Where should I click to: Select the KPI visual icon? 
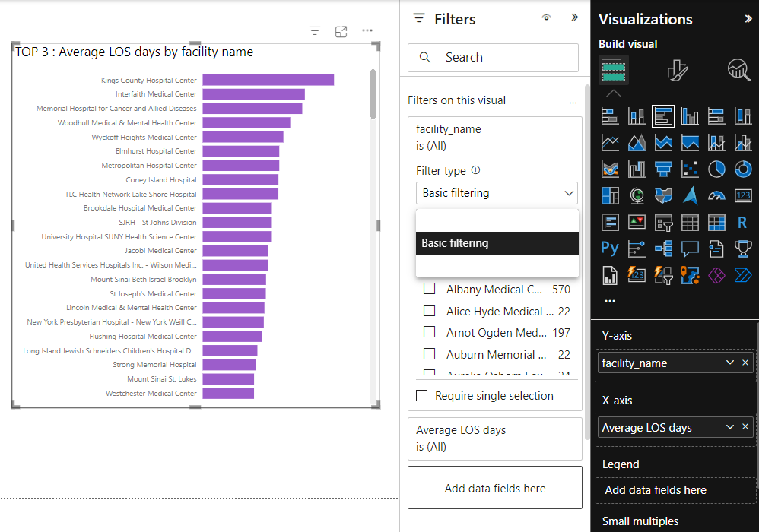pyautogui.click(x=636, y=223)
